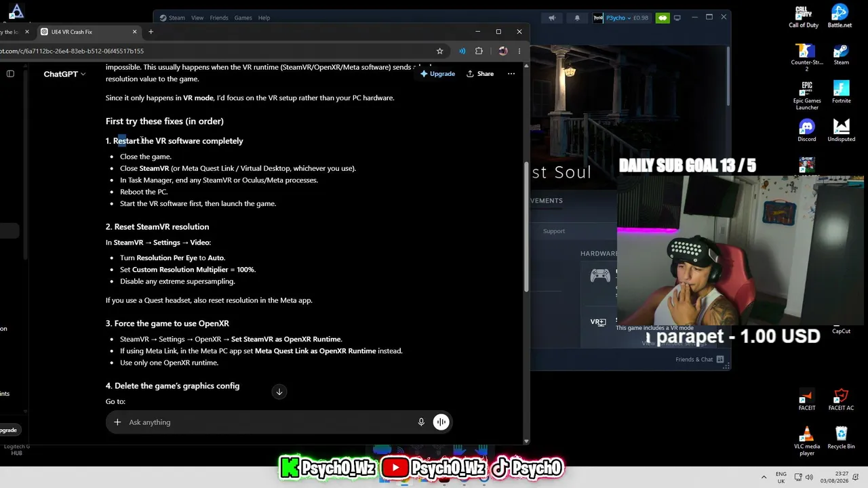Show hidden system tray icons

click(x=764, y=476)
